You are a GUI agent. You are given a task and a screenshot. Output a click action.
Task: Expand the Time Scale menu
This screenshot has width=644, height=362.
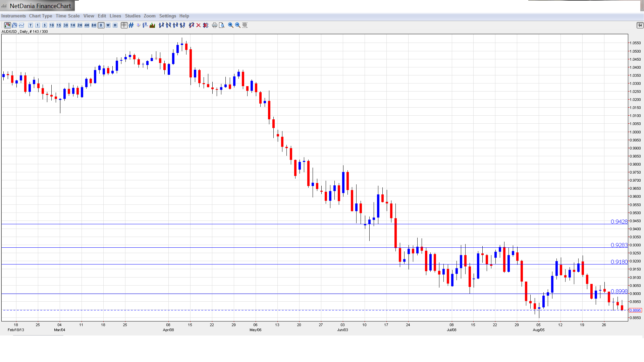(67, 16)
